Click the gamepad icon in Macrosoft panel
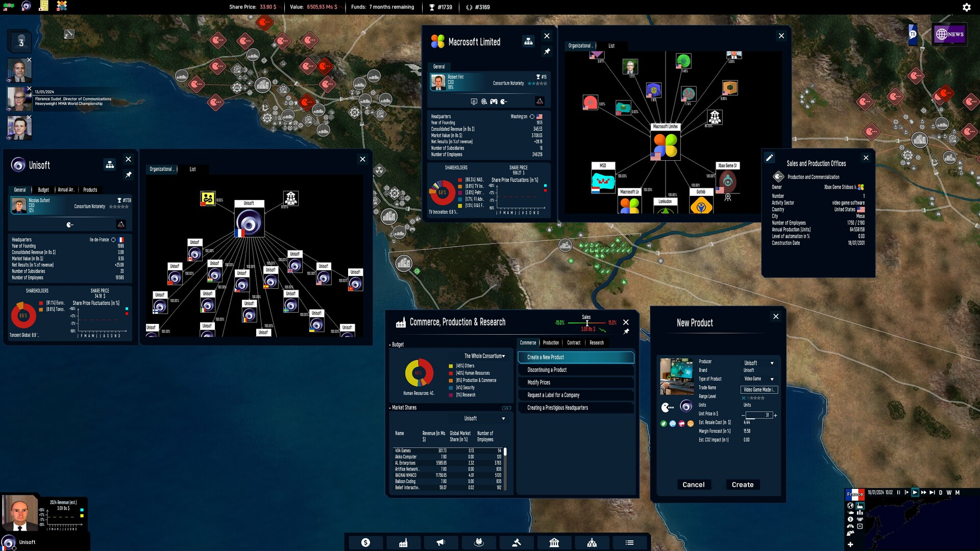 494,102
